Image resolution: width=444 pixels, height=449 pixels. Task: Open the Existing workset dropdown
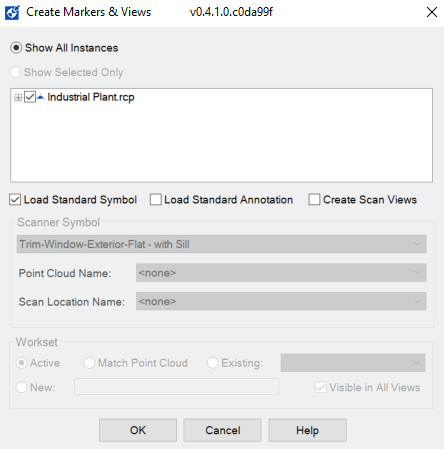tap(353, 363)
